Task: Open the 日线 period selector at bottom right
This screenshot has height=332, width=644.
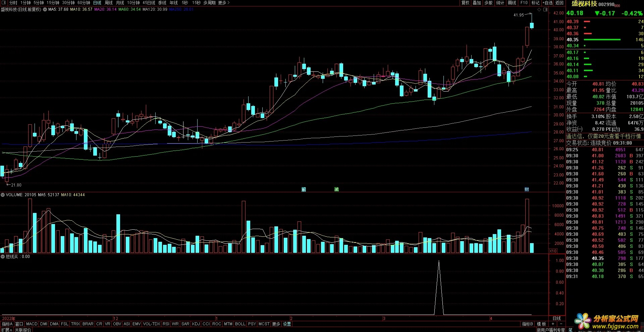Action: tap(557, 318)
